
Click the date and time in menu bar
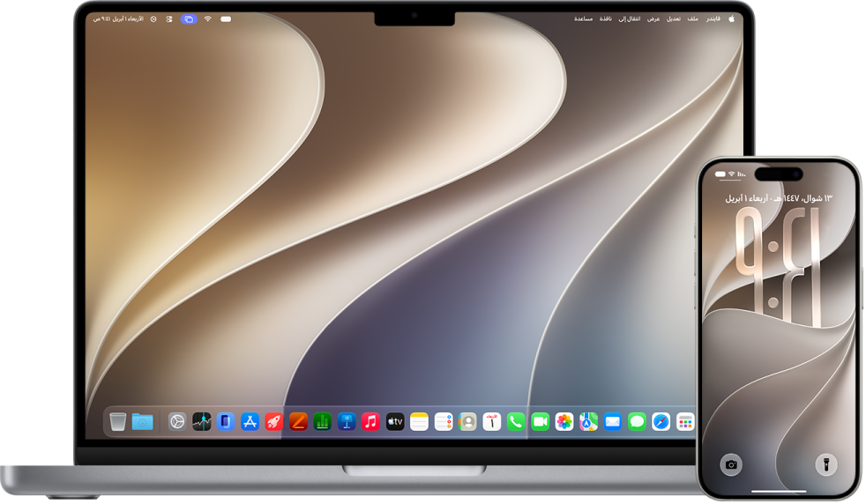(118, 19)
